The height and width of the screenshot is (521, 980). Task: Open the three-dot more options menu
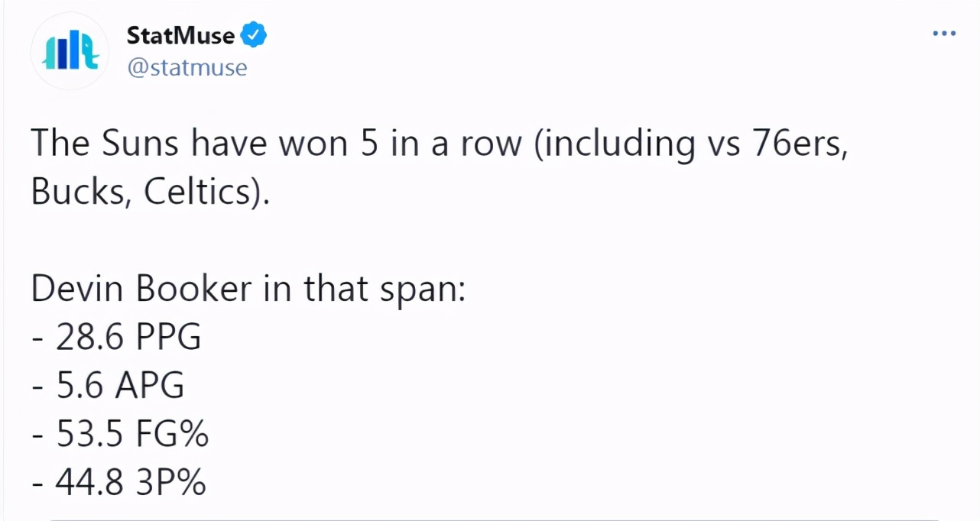(944, 34)
